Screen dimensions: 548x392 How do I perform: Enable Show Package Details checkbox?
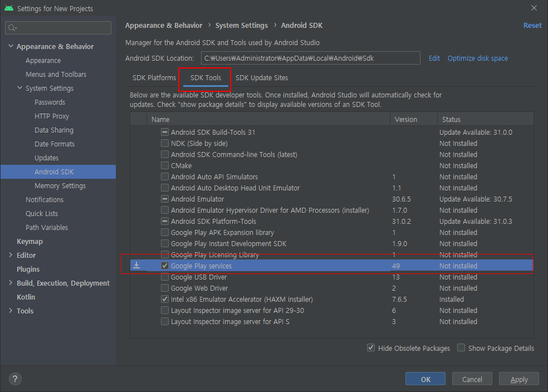(461, 348)
